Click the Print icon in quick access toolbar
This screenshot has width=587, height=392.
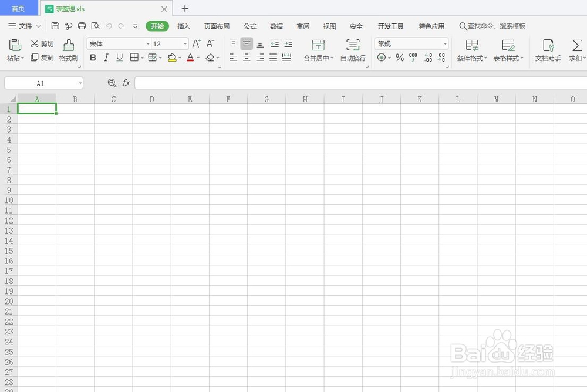coord(82,26)
